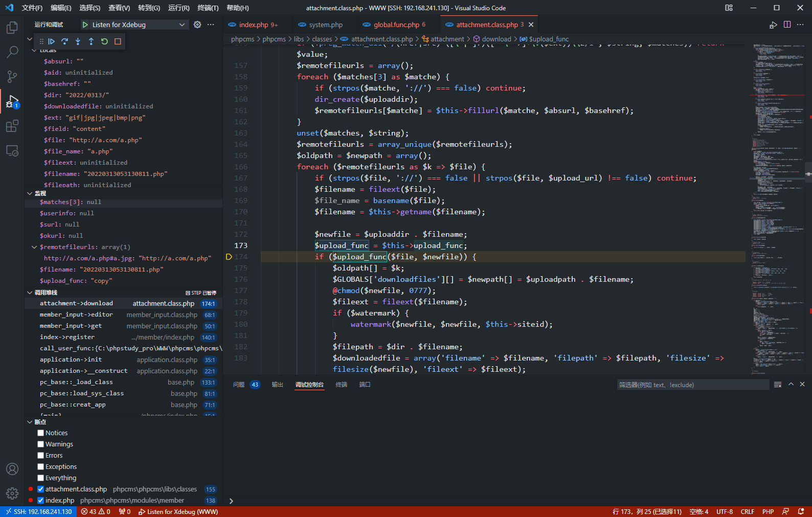Click the Continue debug button
This screenshot has height=517, width=812.
52,41
